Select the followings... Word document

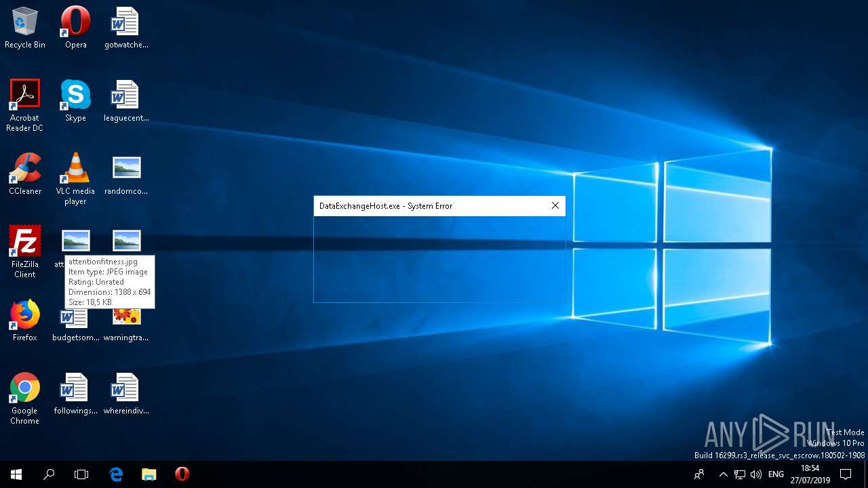(x=75, y=394)
